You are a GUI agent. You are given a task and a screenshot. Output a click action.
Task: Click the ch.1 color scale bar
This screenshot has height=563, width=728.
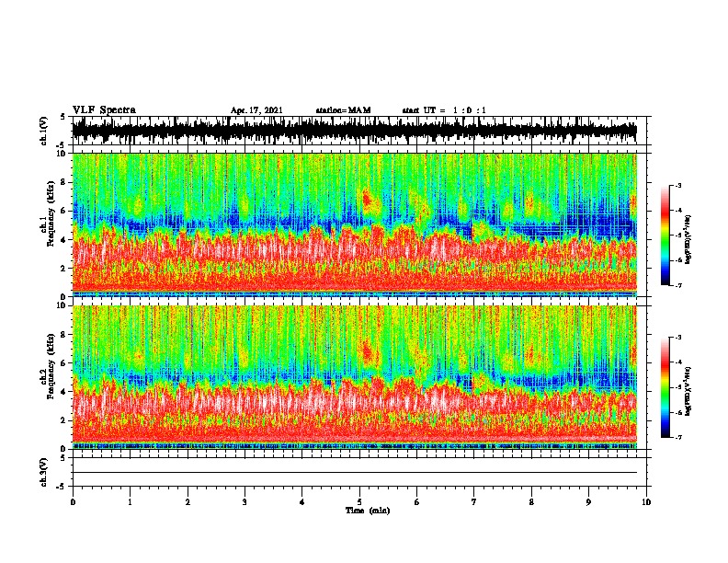point(665,236)
